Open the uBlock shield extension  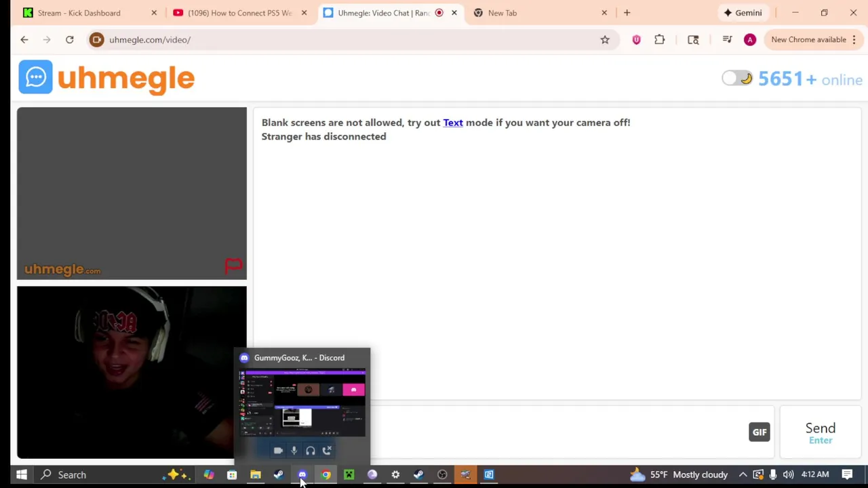click(636, 40)
